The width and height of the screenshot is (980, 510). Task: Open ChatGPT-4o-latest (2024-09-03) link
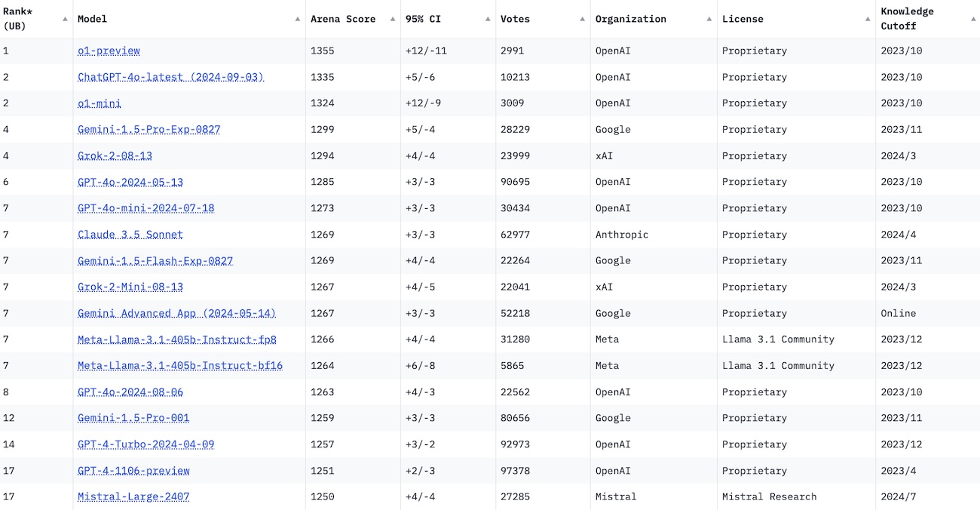tap(170, 77)
